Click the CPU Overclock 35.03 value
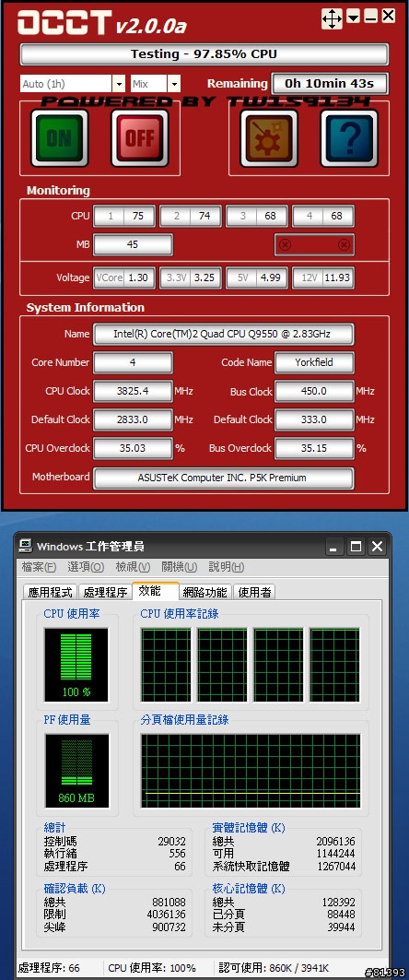 (x=133, y=448)
